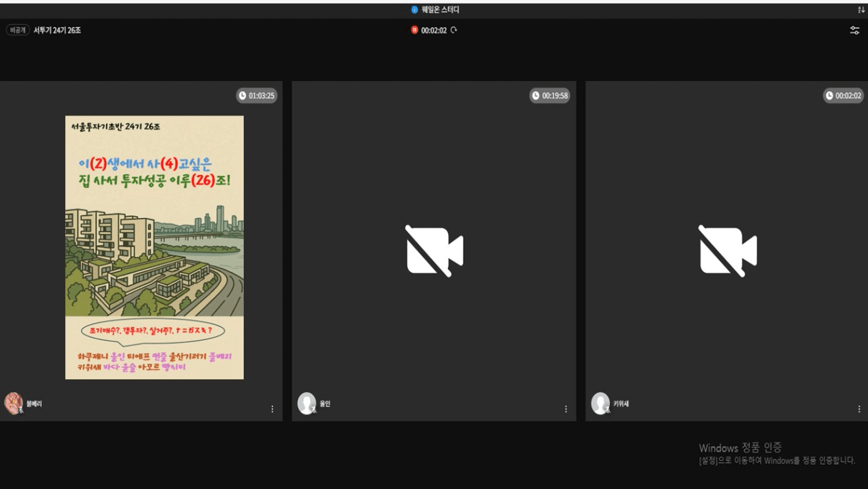Click the refresh icon beside the study timer

pos(454,30)
